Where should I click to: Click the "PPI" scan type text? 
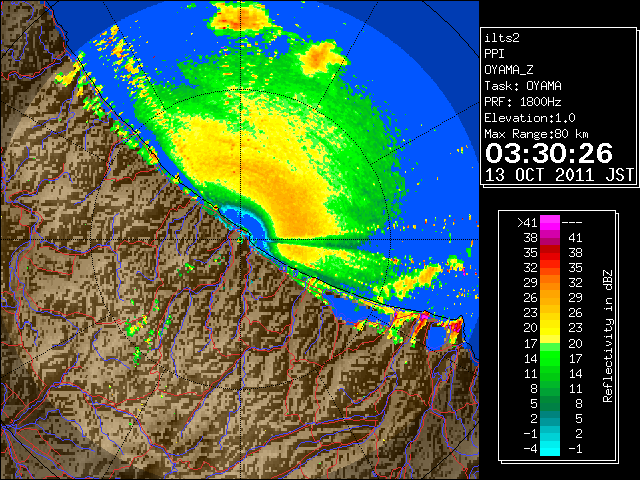494,54
